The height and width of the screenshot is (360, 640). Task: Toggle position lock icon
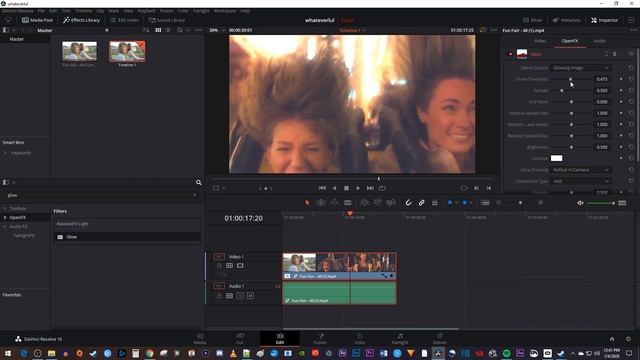[435, 202]
